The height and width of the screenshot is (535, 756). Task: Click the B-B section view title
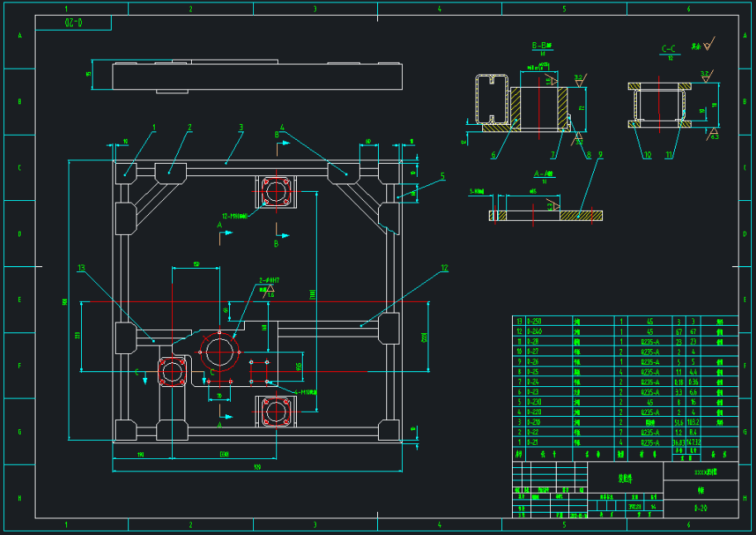click(x=542, y=45)
